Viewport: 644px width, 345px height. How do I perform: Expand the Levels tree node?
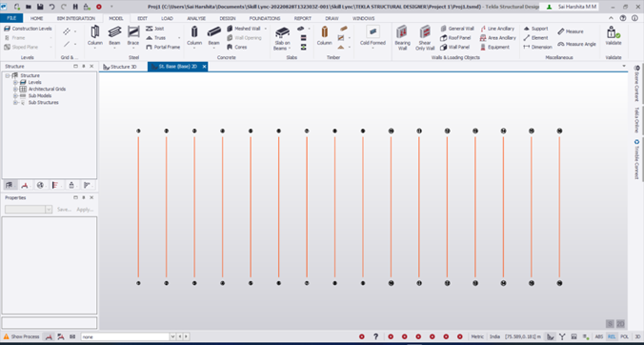15,82
